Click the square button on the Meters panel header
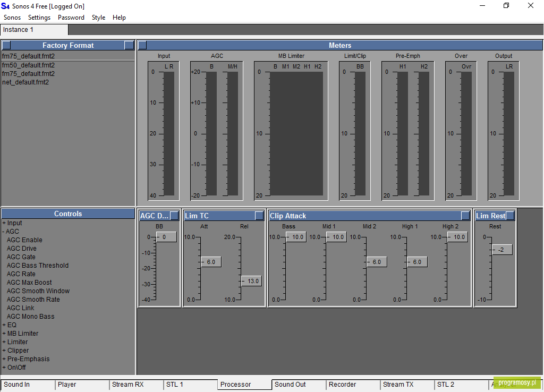The width and height of the screenshot is (544, 392). point(142,45)
